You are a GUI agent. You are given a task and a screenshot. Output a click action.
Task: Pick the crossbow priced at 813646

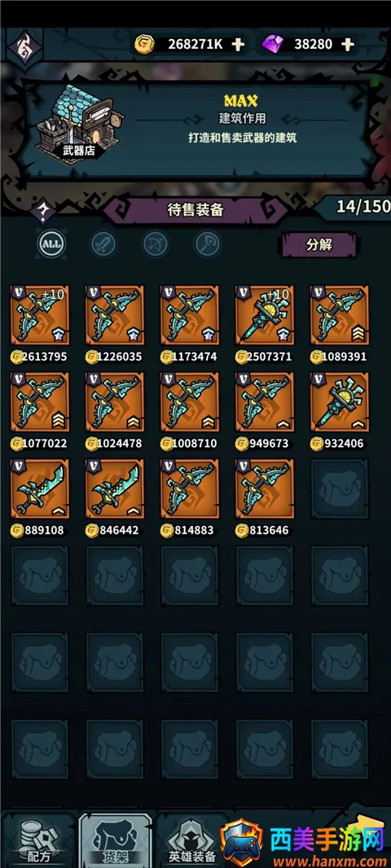265,489
